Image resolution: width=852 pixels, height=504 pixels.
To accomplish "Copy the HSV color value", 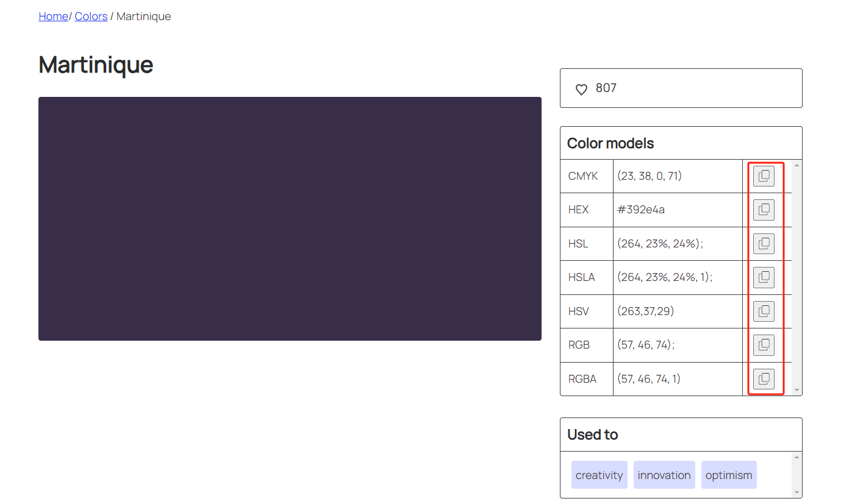I will coord(764,311).
